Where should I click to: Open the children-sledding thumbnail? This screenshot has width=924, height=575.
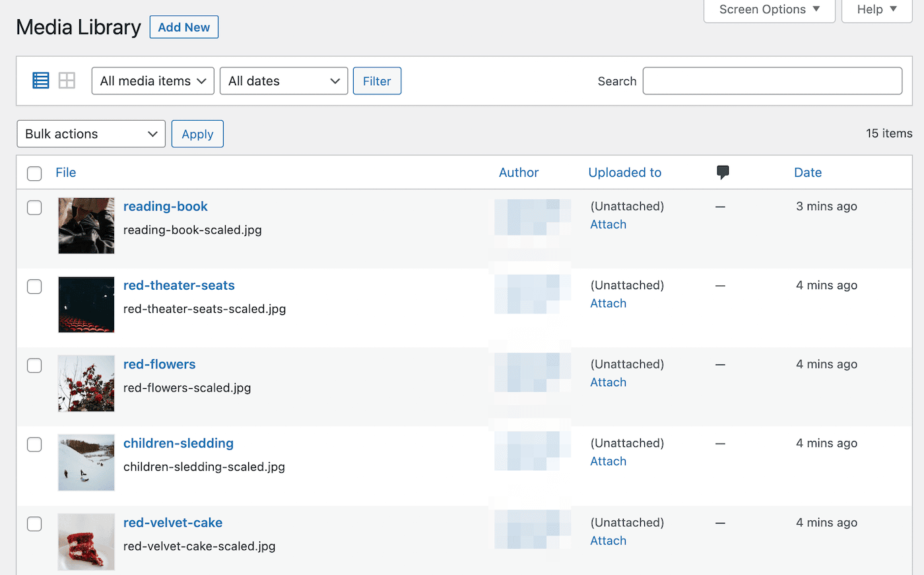86,463
